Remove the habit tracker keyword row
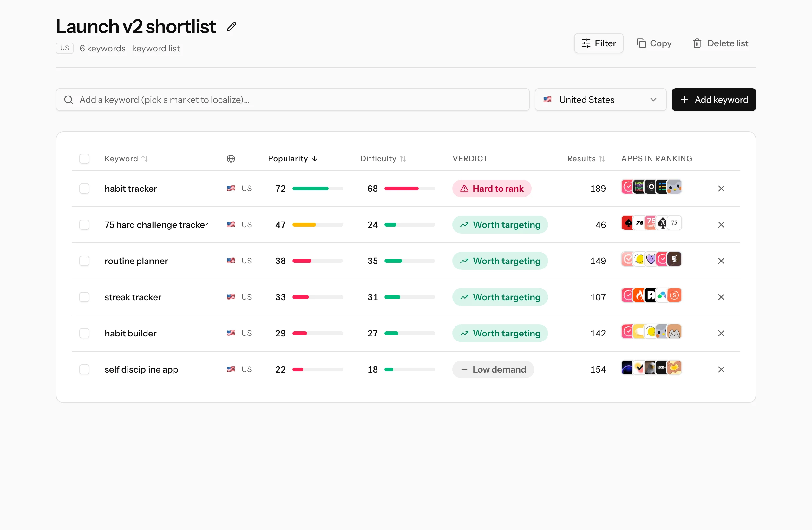Screen dimensions: 812x530 point(721,189)
